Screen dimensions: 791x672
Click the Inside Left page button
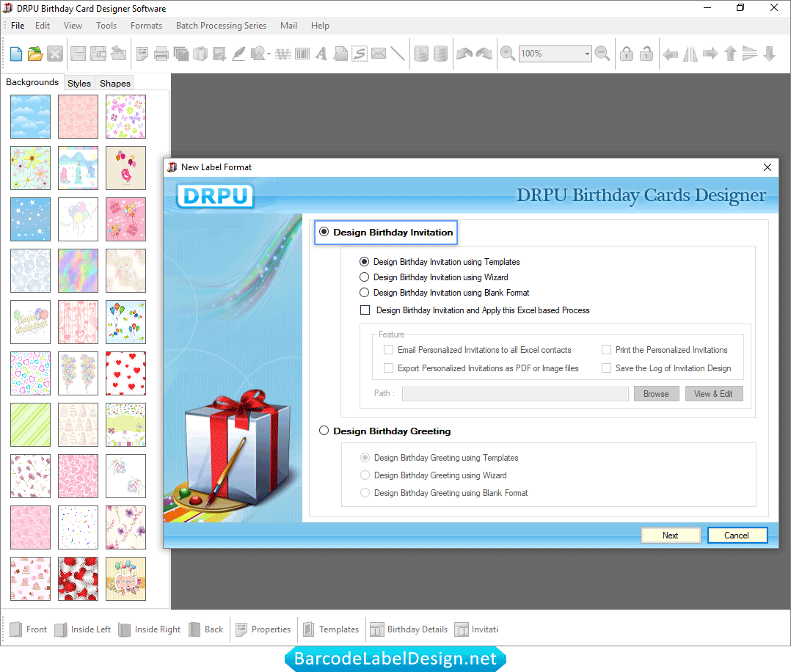(x=83, y=629)
